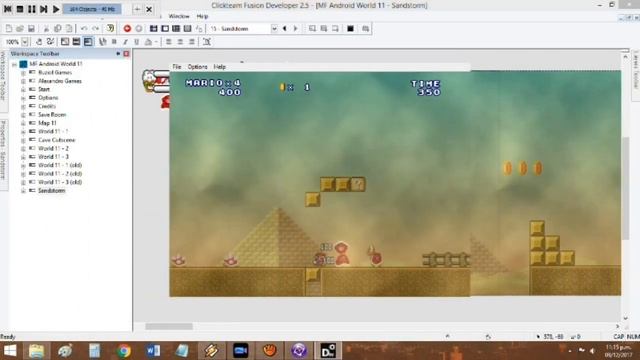Select the Start frame
This screenshot has height=360, width=640.
(x=44, y=89)
